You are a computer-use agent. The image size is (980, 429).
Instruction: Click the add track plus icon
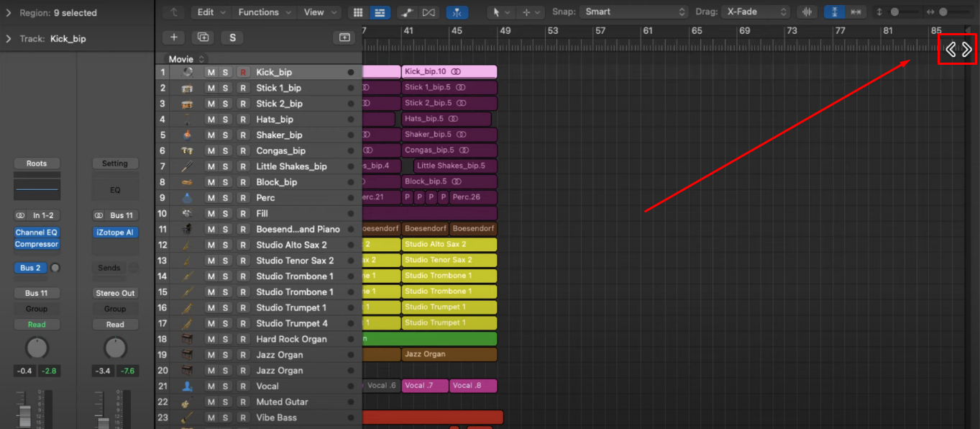(174, 37)
